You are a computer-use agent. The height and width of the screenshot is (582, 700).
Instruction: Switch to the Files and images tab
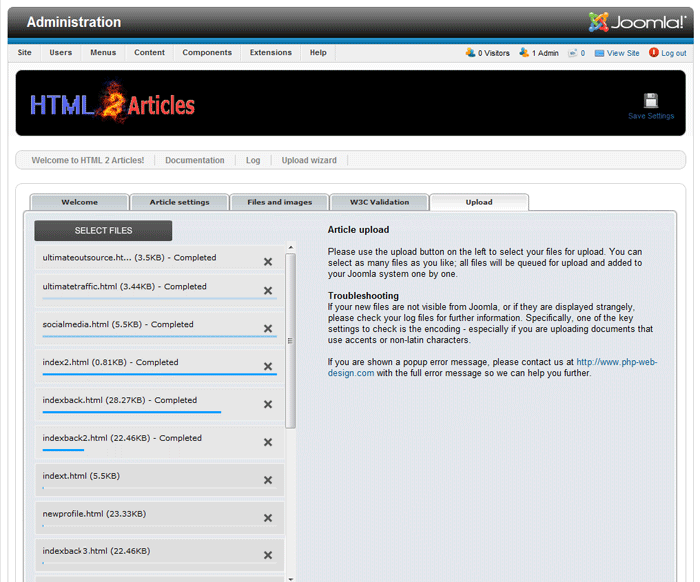279,202
